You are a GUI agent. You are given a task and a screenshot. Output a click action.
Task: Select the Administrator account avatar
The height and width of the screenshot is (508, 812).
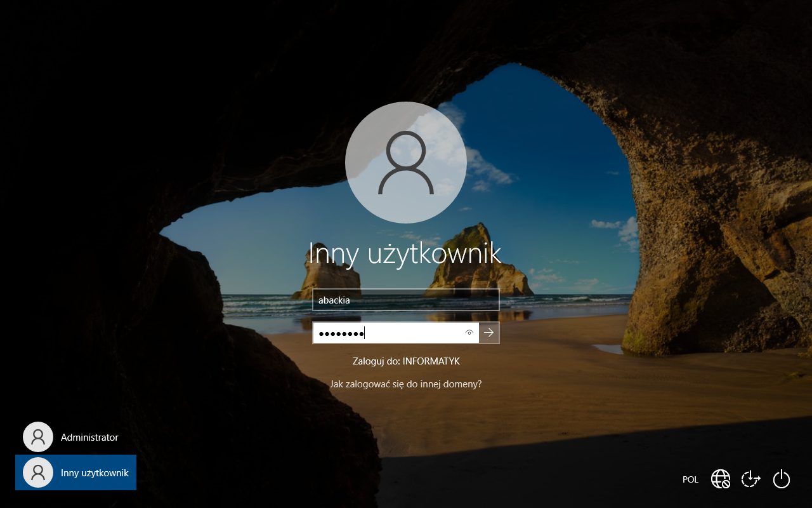tap(38, 437)
